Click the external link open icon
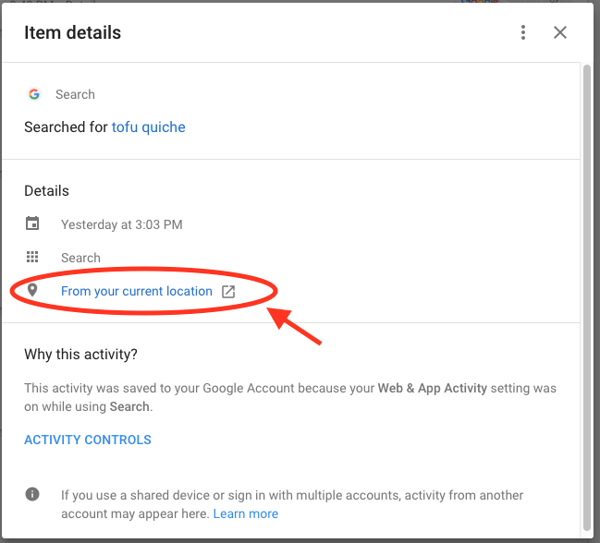This screenshot has width=600, height=543. [228, 291]
